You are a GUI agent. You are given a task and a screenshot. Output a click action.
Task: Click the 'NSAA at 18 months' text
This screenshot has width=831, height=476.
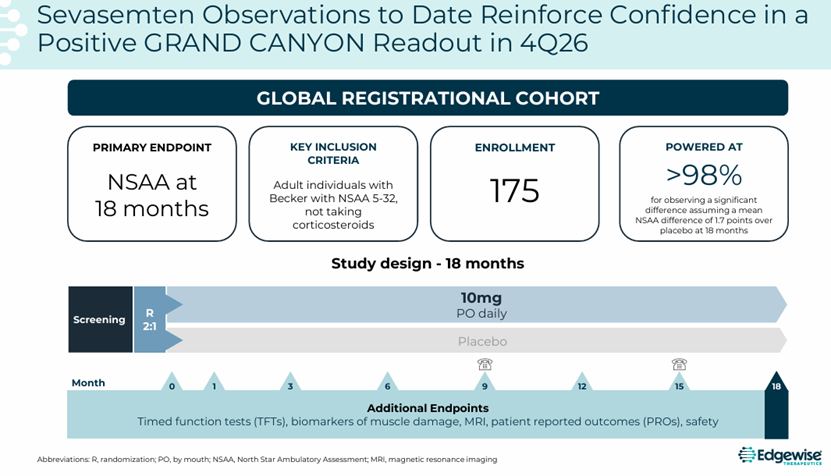[x=152, y=196]
